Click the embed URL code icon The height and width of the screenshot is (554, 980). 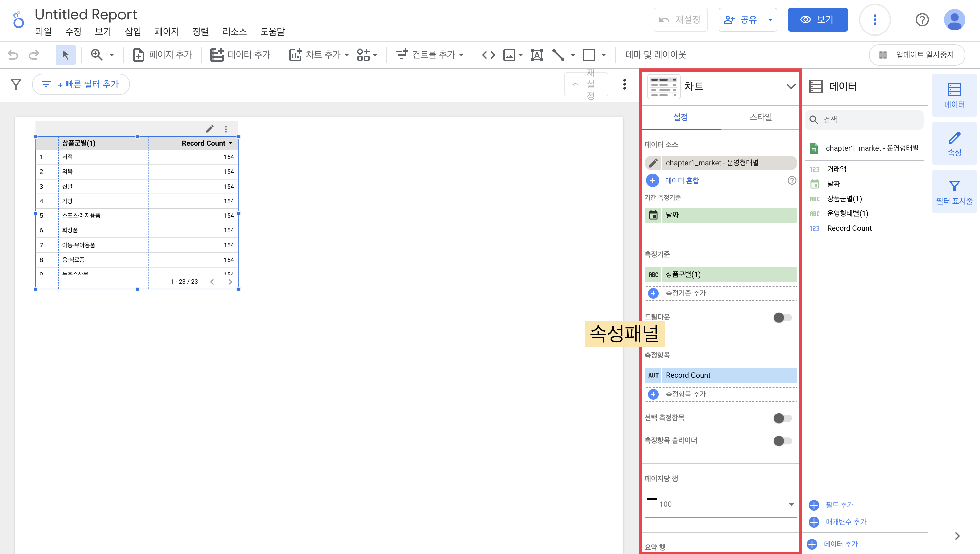point(488,55)
